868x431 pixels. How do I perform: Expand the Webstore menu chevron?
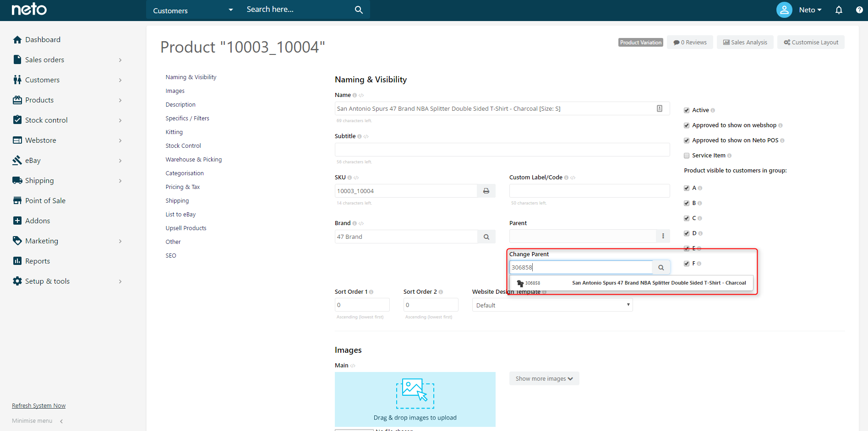click(x=120, y=140)
